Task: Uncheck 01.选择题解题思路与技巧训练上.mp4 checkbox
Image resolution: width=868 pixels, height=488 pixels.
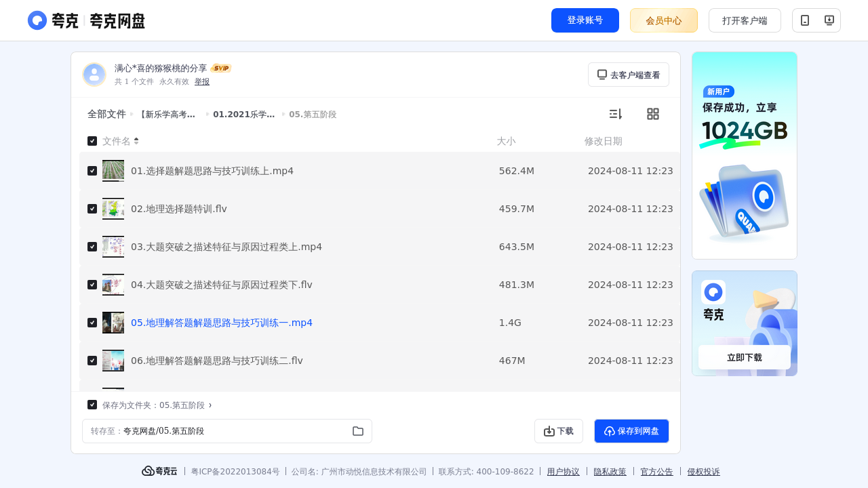Action: coord(92,171)
